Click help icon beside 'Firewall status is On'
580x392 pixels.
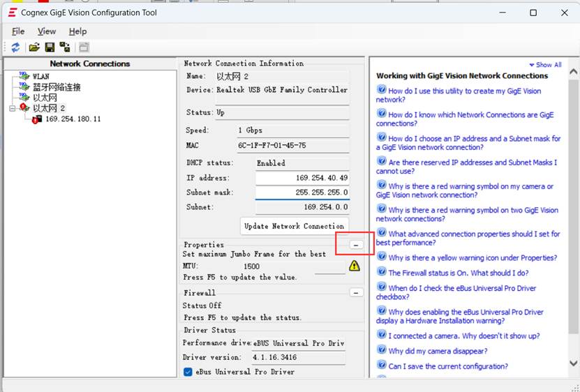(381, 272)
